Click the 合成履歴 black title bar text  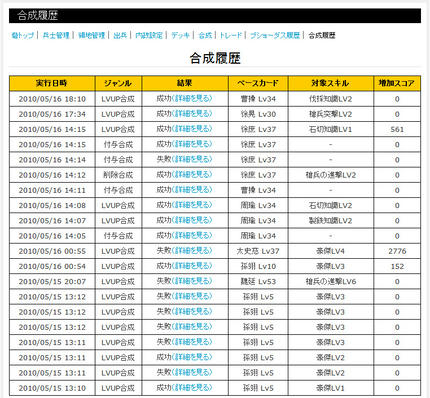38,15
